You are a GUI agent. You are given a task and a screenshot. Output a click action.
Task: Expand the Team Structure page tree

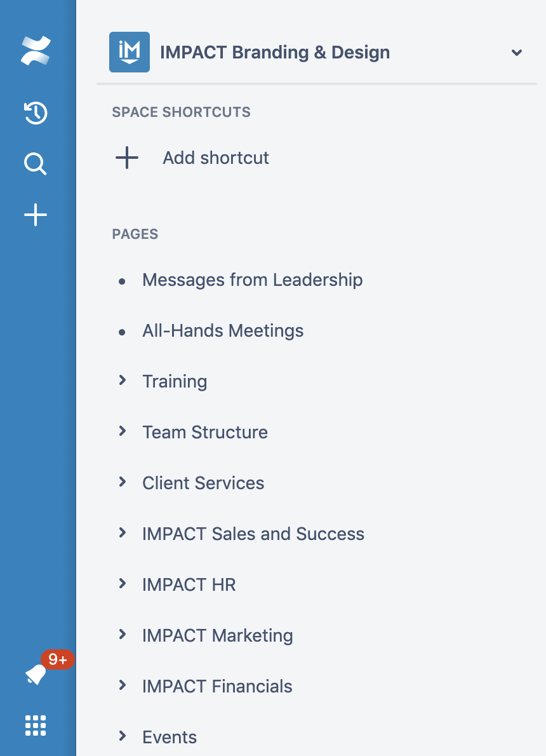[x=123, y=431]
